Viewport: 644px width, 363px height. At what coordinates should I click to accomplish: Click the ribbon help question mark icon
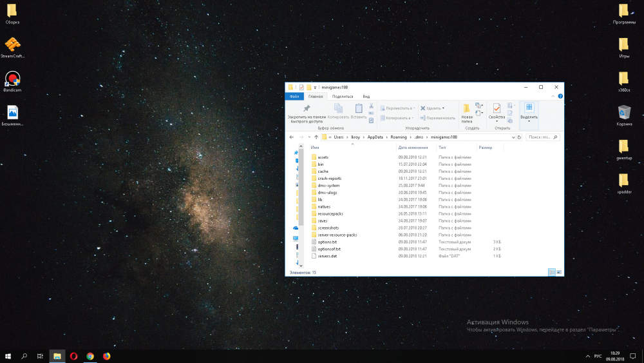click(x=560, y=96)
